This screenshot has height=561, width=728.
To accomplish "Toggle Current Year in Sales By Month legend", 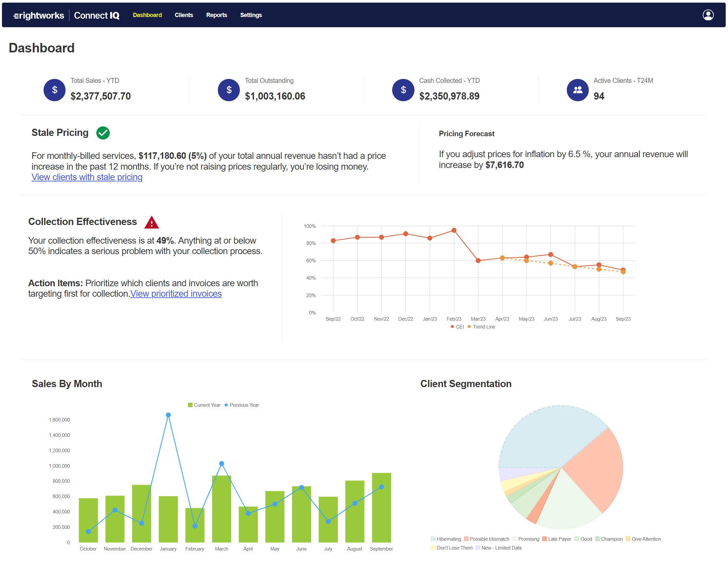I will click(204, 405).
